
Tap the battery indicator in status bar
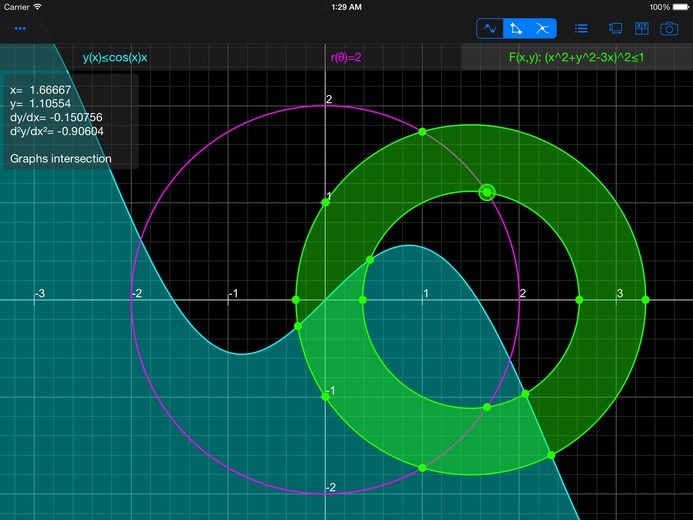(681, 7)
